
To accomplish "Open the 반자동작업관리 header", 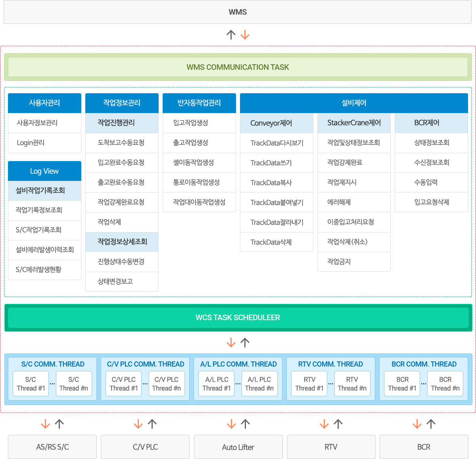I will pos(199,103).
